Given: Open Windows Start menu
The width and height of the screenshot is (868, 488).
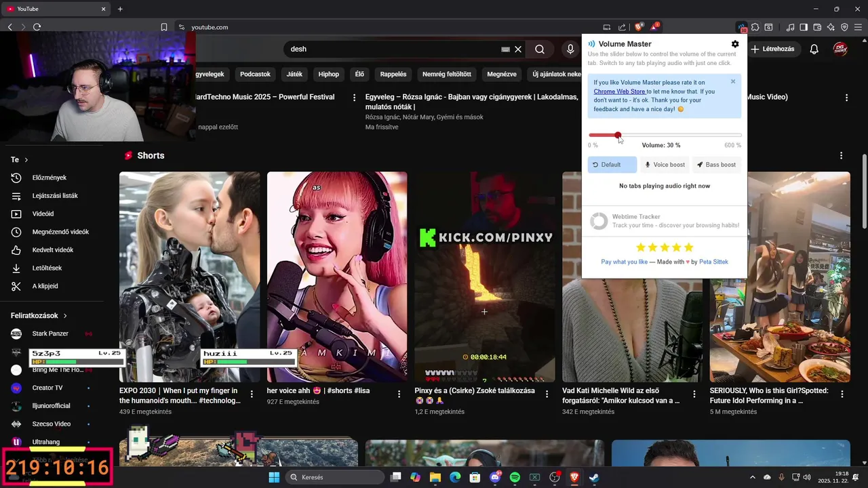Looking at the screenshot, I should (x=274, y=477).
